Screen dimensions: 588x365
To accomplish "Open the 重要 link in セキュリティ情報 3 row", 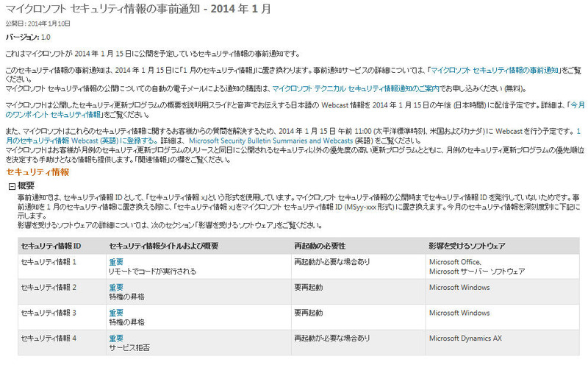I will (116, 313).
